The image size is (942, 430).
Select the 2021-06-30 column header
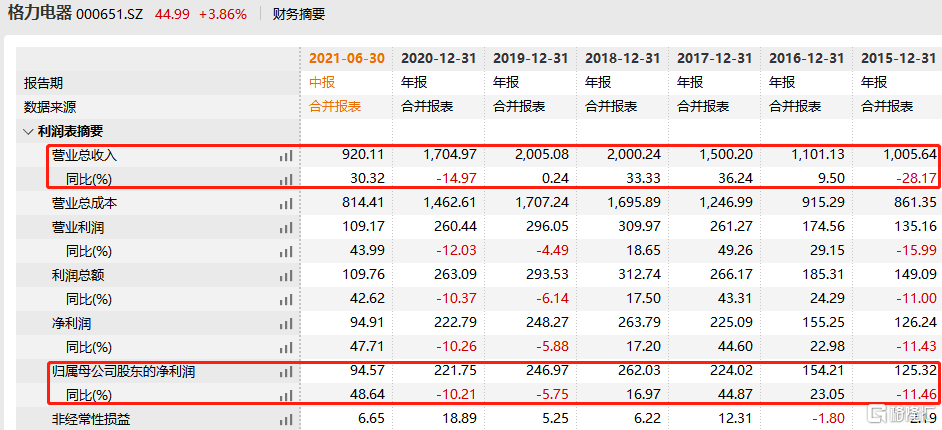click(x=347, y=58)
